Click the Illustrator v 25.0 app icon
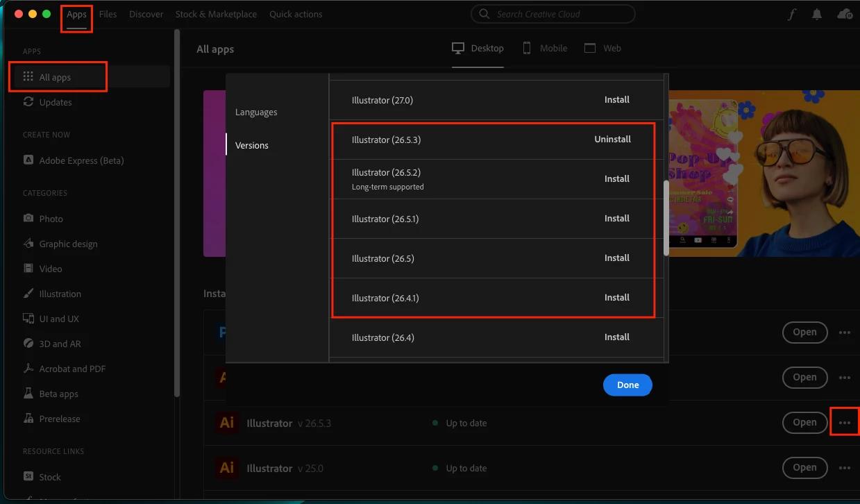Image resolution: width=860 pixels, height=504 pixels. (x=227, y=468)
